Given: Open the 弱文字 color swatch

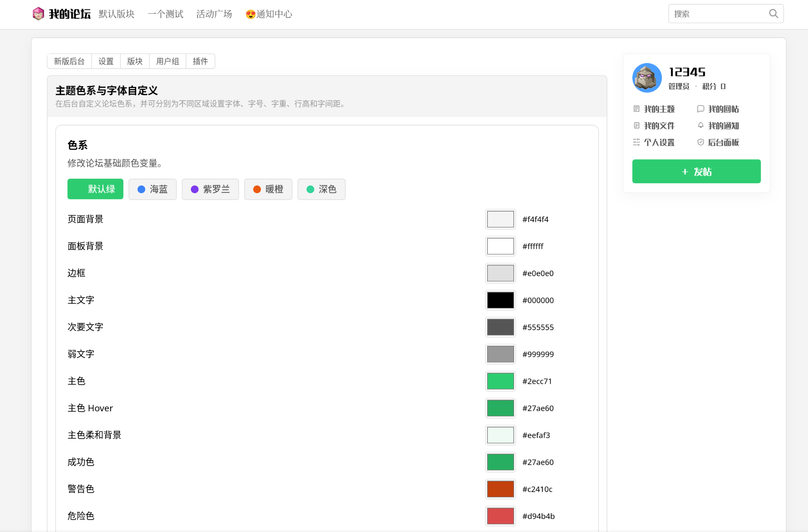Looking at the screenshot, I should tap(500, 354).
